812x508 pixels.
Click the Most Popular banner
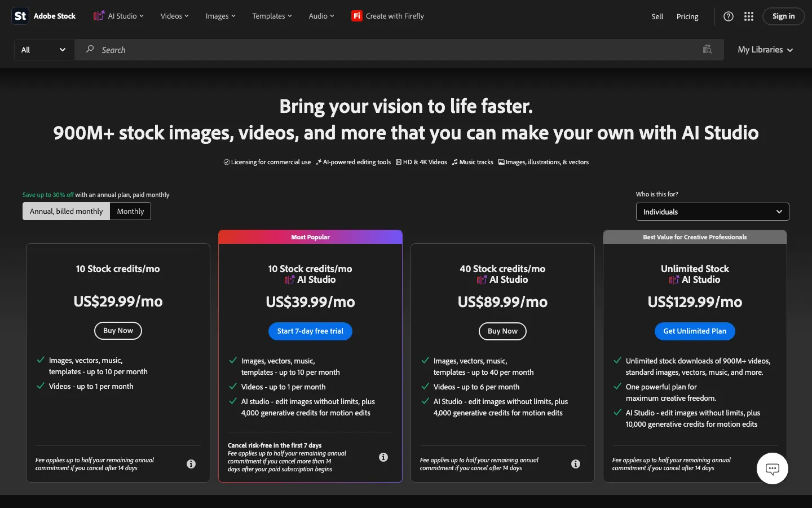310,237
